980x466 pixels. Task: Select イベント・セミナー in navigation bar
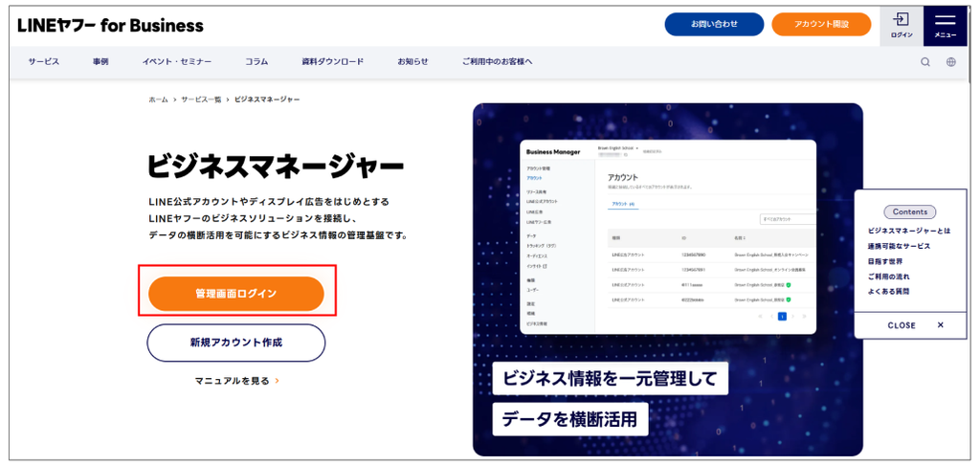(x=177, y=62)
